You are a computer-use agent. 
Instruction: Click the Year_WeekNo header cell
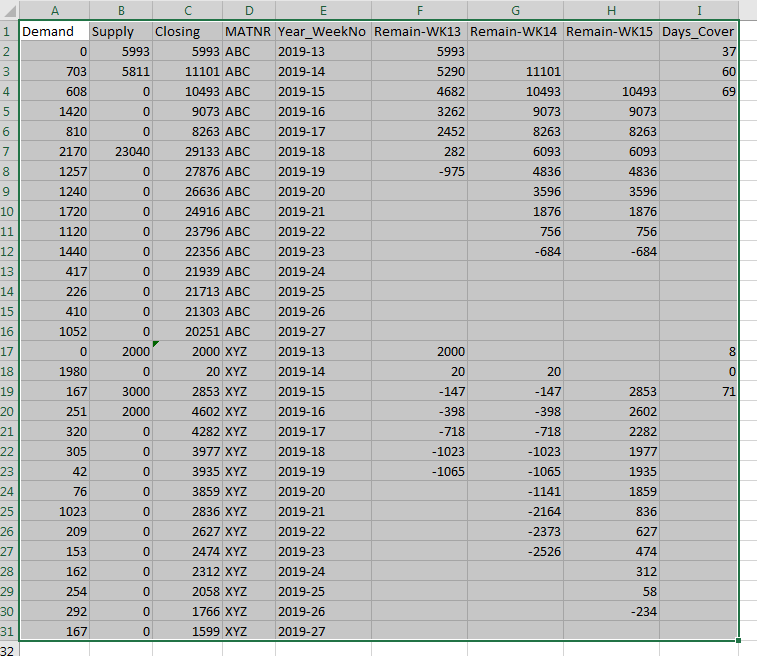(323, 31)
